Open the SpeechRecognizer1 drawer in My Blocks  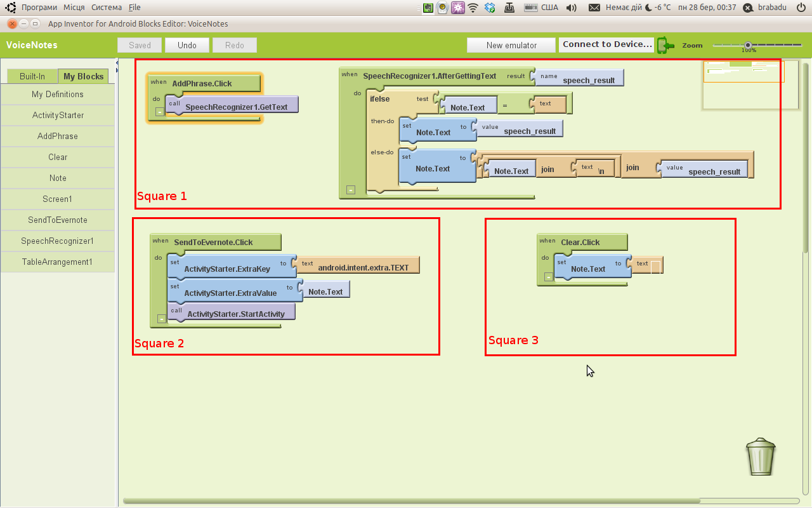(x=58, y=241)
